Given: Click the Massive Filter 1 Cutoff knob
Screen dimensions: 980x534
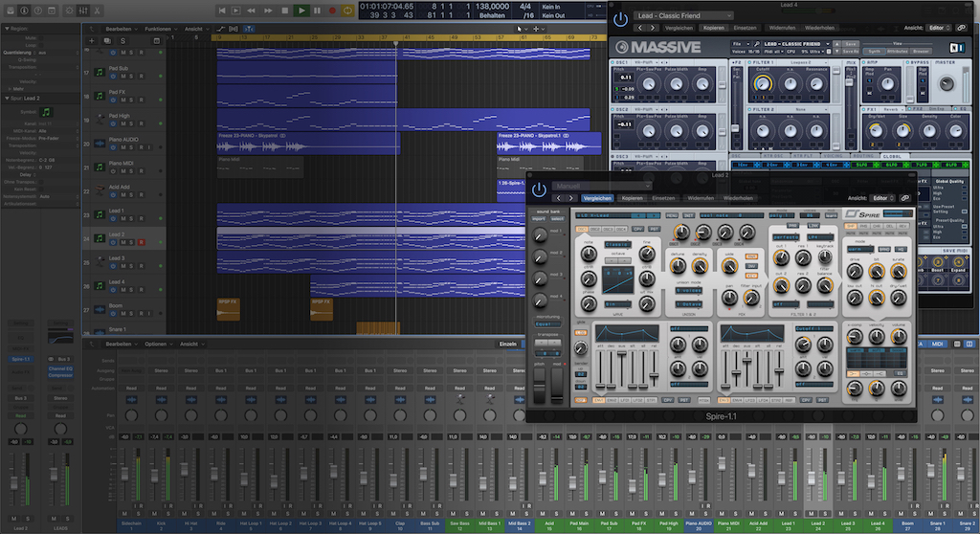Looking at the screenshot, I should [762, 84].
